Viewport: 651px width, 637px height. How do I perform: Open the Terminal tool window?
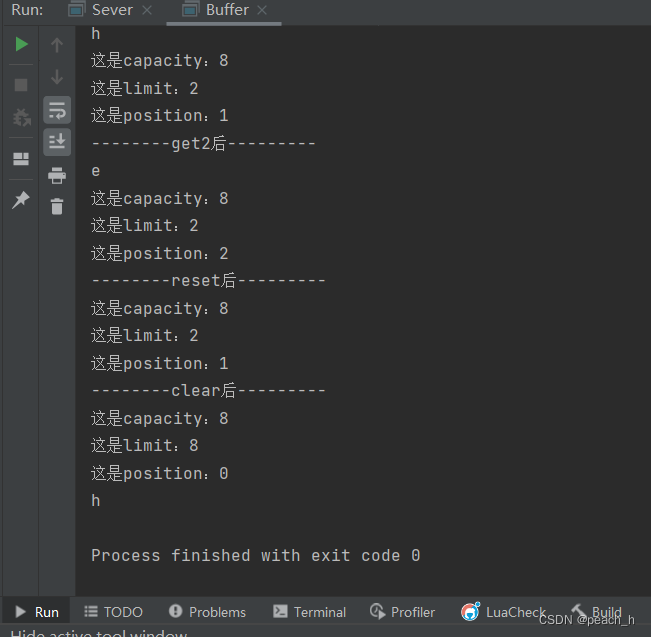click(x=309, y=612)
